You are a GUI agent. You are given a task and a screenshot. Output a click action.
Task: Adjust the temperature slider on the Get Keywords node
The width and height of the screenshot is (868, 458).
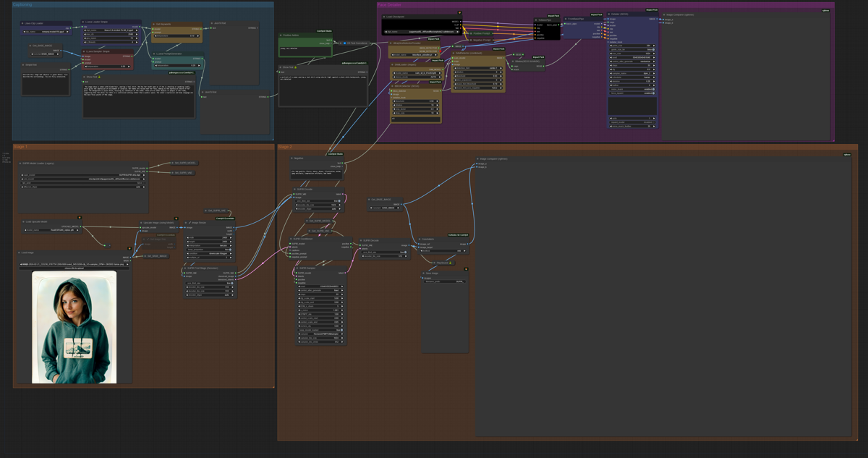pos(177,35)
